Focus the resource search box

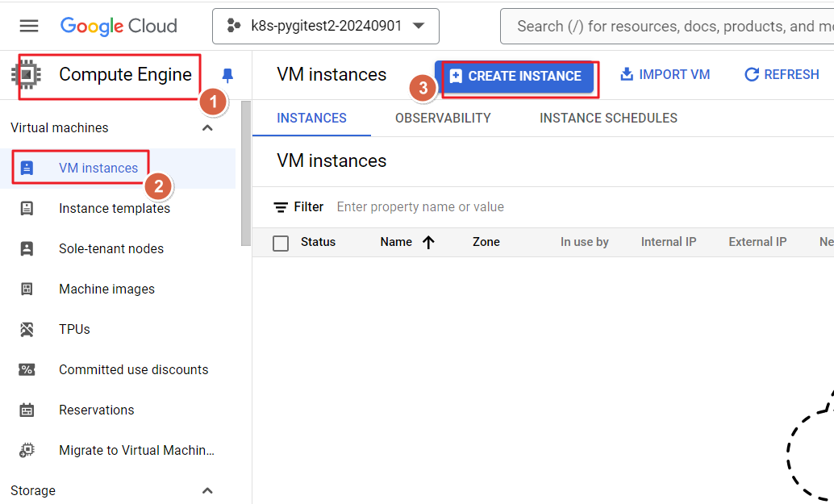coord(667,26)
